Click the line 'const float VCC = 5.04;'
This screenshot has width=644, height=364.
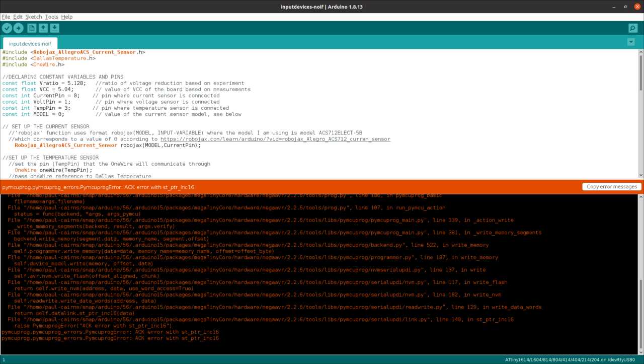[x=38, y=89]
